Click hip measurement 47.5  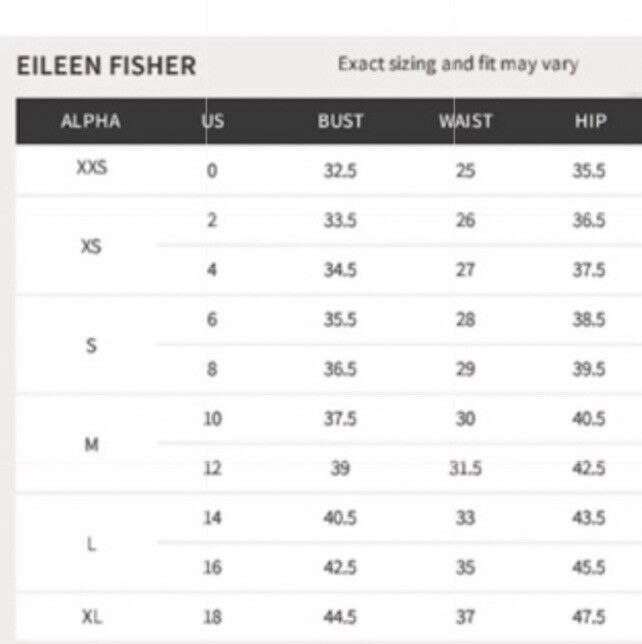589,617
